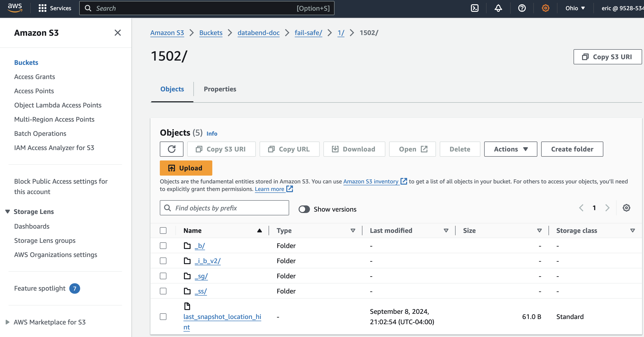Screen dimensions: 644x337
Task: Switch to the Objects tab
Action: click(x=172, y=89)
